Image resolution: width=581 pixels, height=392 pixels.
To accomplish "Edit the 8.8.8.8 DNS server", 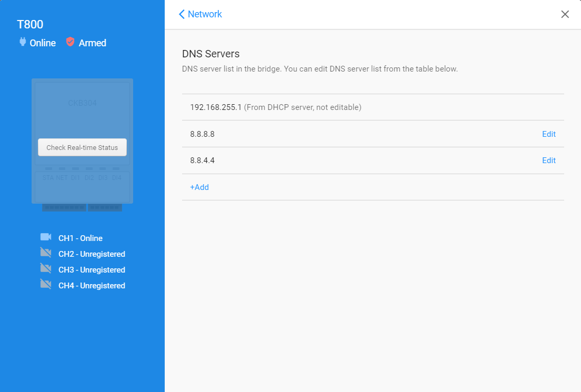I will pos(549,134).
